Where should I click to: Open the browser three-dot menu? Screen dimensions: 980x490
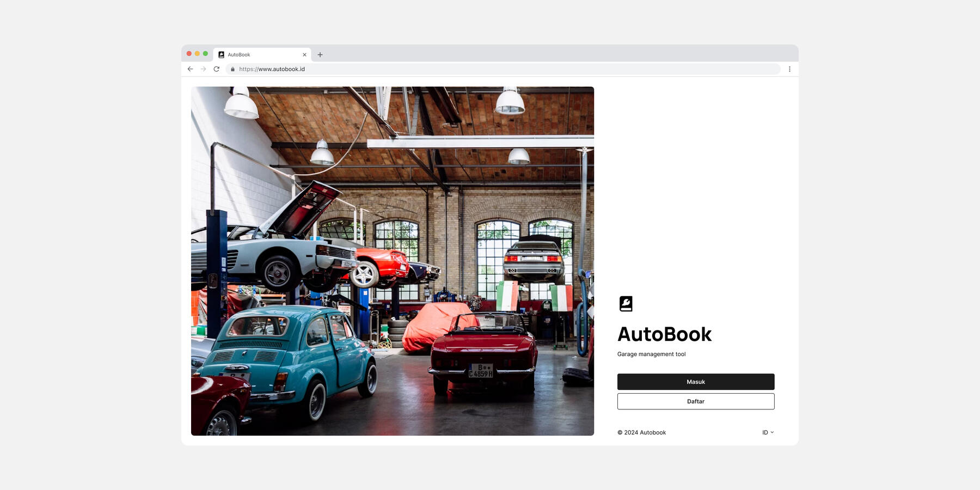[789, 69]
